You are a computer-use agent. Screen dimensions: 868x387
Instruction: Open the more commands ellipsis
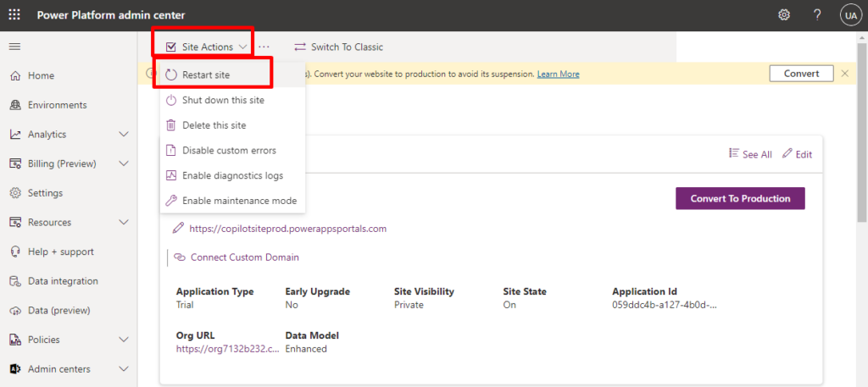coord(264,47)
